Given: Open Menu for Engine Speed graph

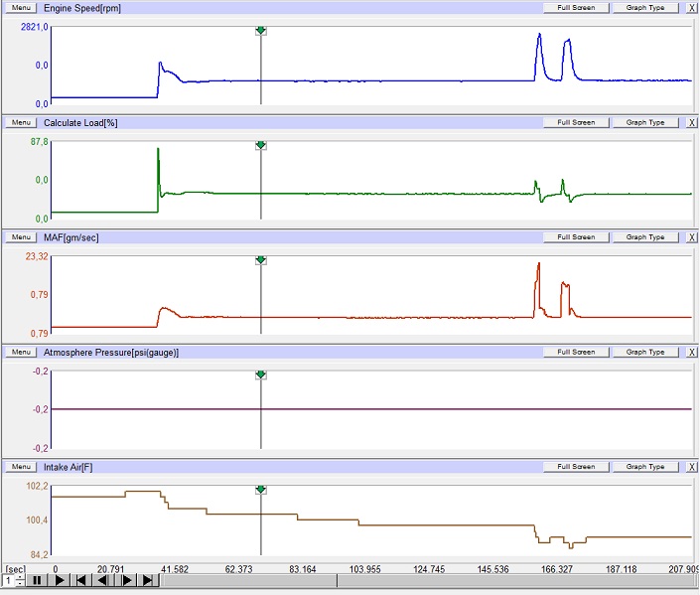Looking at the screenshot, I should pyautogui.click(x=22, y=8).
